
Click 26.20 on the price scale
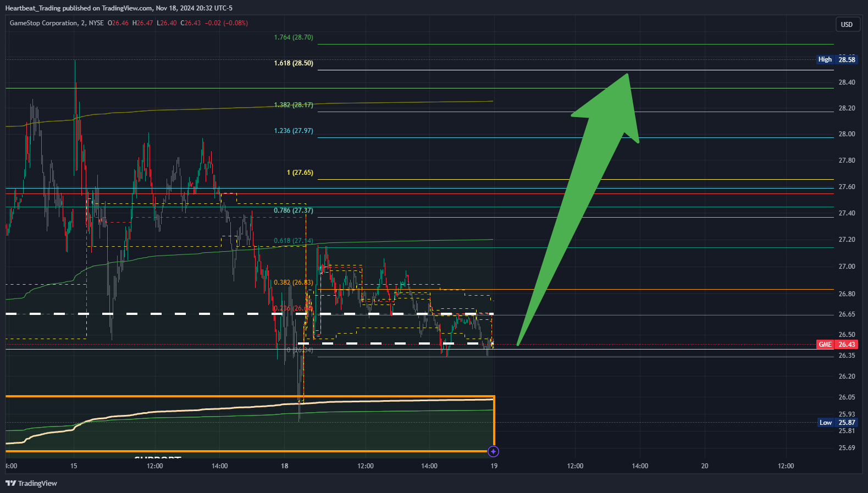pyautogui.click(x=847, y=376)
